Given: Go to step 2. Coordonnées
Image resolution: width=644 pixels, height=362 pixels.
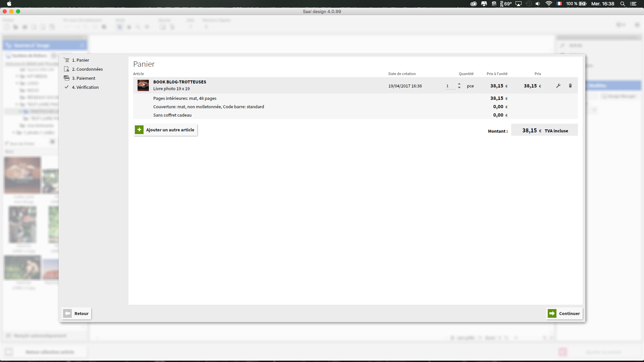Looking at the screenshot, I should coord(87,69).
